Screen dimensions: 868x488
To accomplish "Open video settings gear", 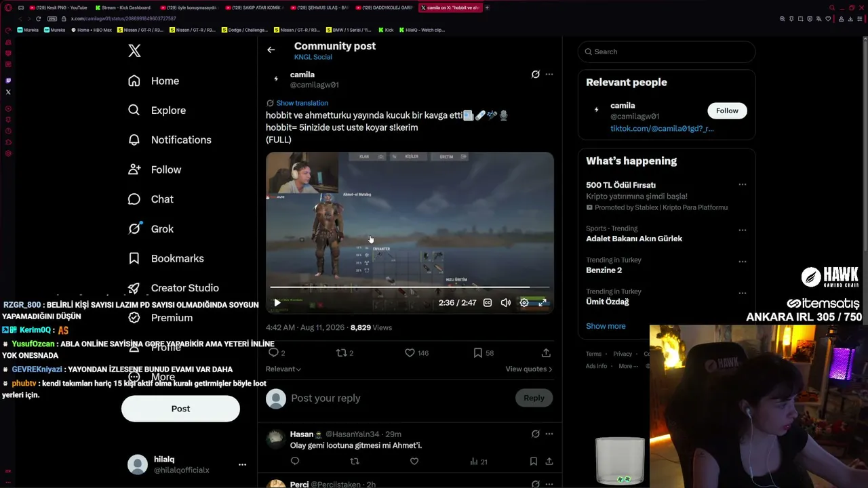I will click(524, 303).
